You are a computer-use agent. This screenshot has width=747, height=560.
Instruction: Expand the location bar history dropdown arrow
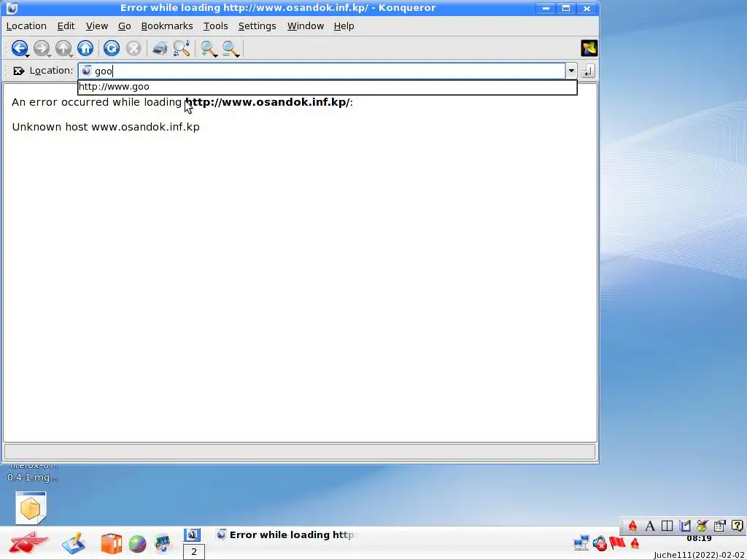coord(570,71)
